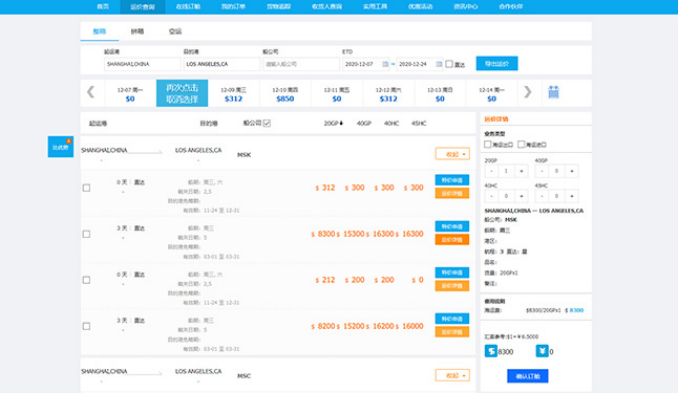The width and height of the screenshot is (678, 394).
Task: Select the 12-12 date cell showing $312
Action: pos(388,93)
